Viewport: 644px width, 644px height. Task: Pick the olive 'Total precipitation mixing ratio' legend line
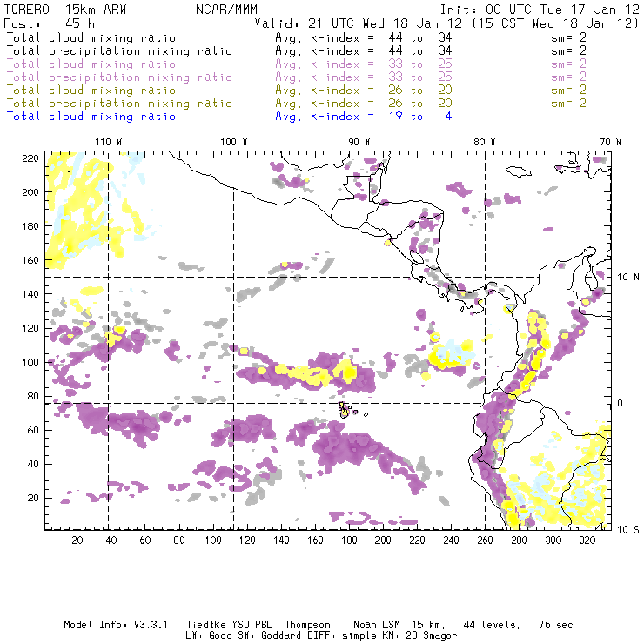(x=119, y=104)
